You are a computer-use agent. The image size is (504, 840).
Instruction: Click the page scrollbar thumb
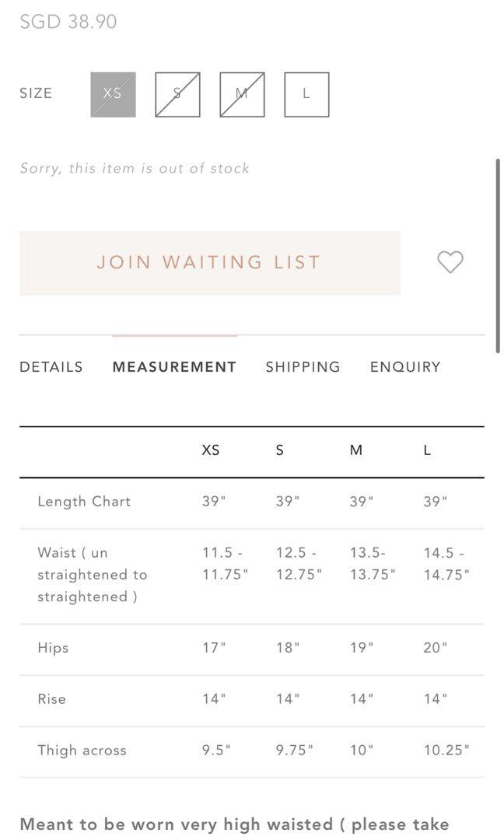coord(498,255)
